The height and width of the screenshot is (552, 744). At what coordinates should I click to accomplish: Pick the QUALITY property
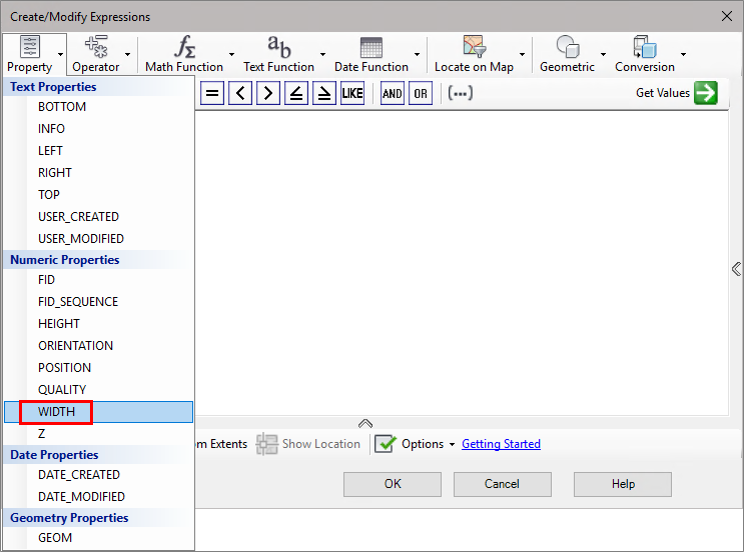tap(98, 390)
